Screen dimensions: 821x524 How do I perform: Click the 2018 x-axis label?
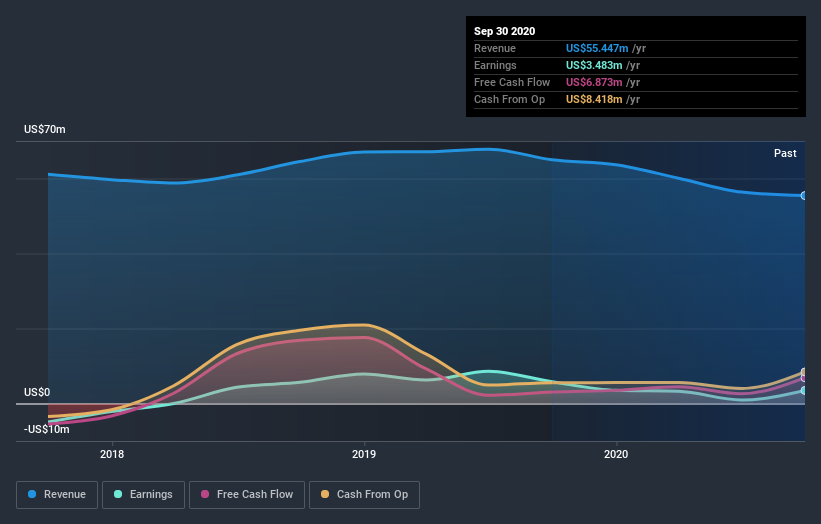click(112, 454)
